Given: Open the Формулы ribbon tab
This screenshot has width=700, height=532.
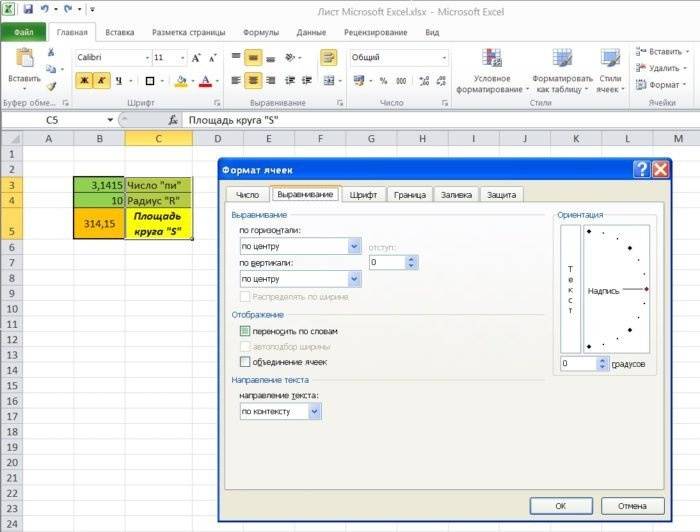Looking at the screenshot, I should click(x=260, y=32).
